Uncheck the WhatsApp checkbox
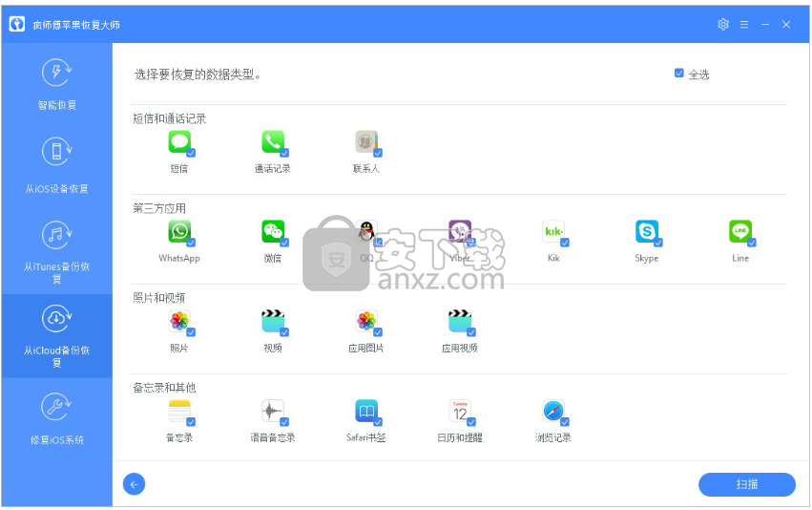Screen dimensions: 812x510 click(x=191, y=243)
